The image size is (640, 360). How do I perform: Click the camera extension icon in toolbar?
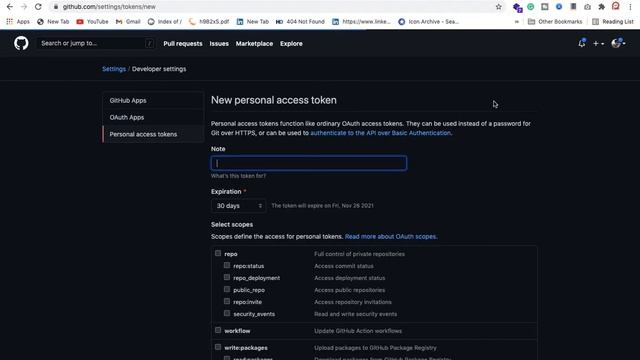click(x=587, y=7)
